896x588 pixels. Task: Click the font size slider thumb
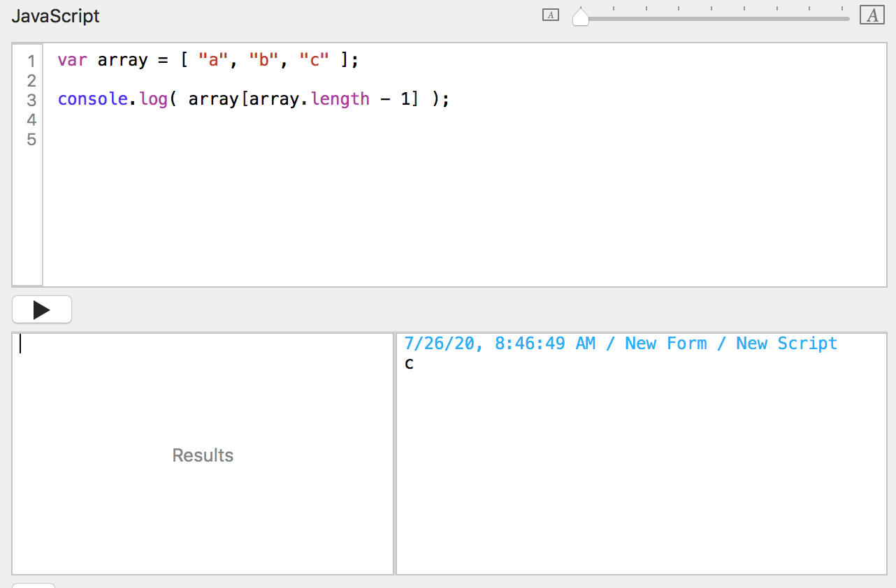(581, 17)
